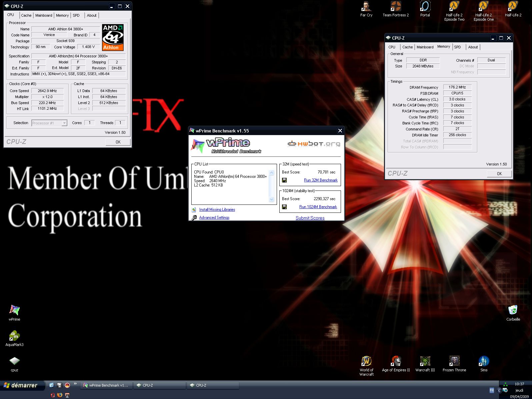Click OK in the right CPU-Z Memory window
The height and width of the screenshot is (399, 532).
(499, 174)
